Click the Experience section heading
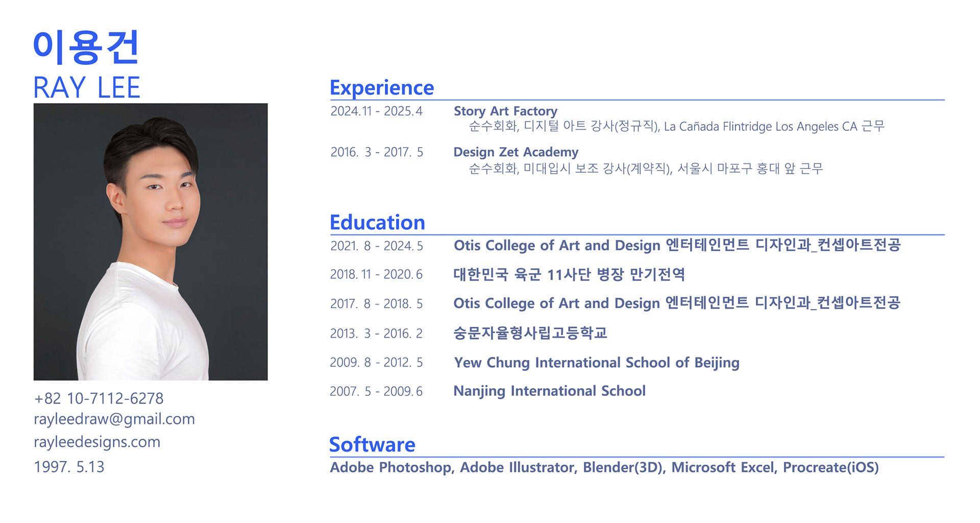Image resolution: width=980 pixels, height=523 pixels. point(382,88)
